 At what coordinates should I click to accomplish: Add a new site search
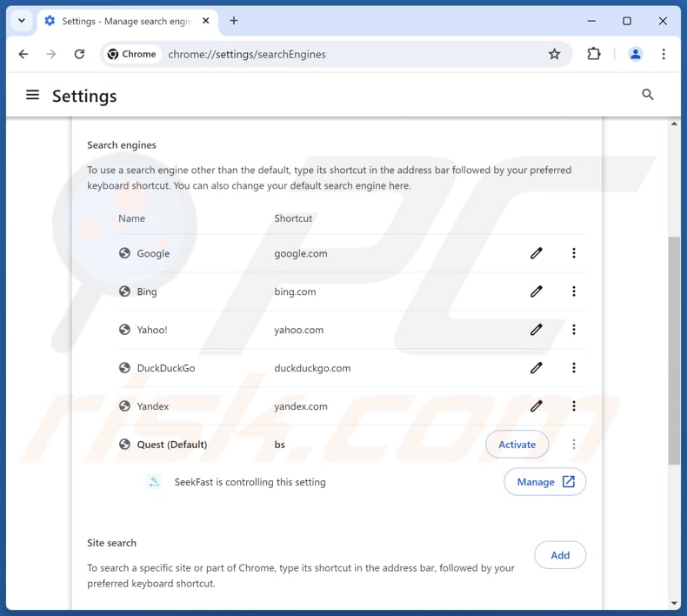coord(560,555)
